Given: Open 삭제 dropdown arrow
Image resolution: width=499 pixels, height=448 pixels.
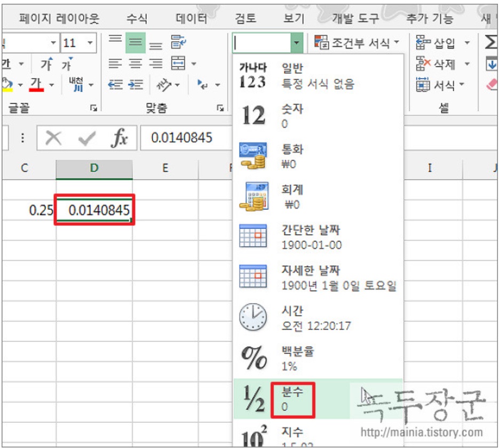Looking at the screenshot, I should pyautogui.click(x=467, y=64).
